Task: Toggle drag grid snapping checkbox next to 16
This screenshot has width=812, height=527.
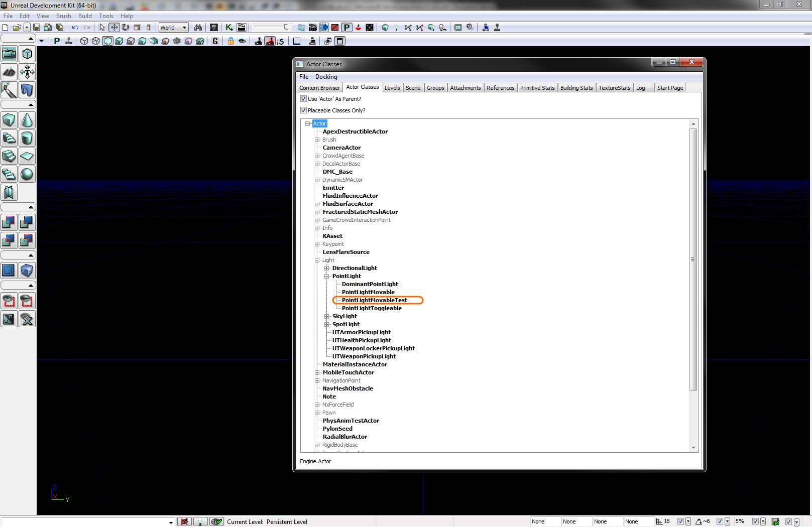Action: [680, 521]
